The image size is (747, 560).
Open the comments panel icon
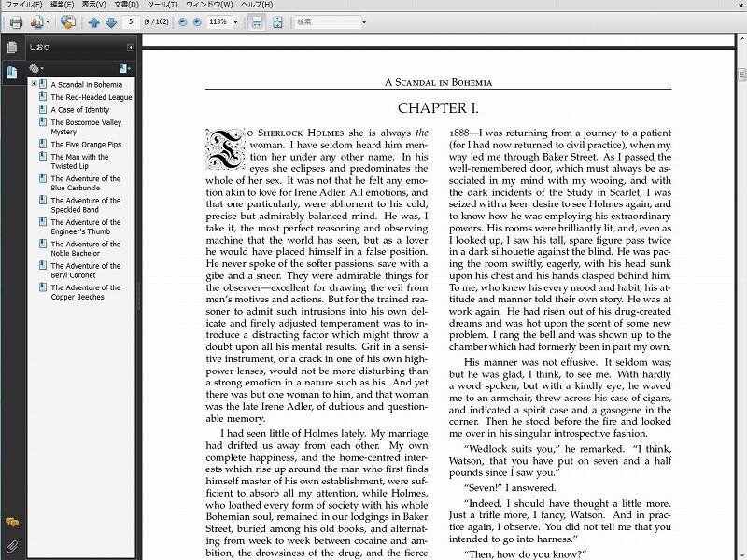[x=12, y=523]
